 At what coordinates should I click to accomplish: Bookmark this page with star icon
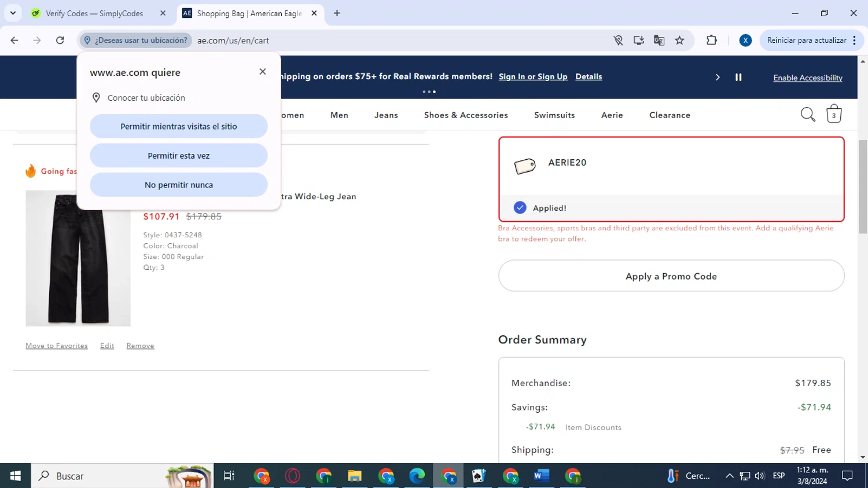(x=679, y=41)
